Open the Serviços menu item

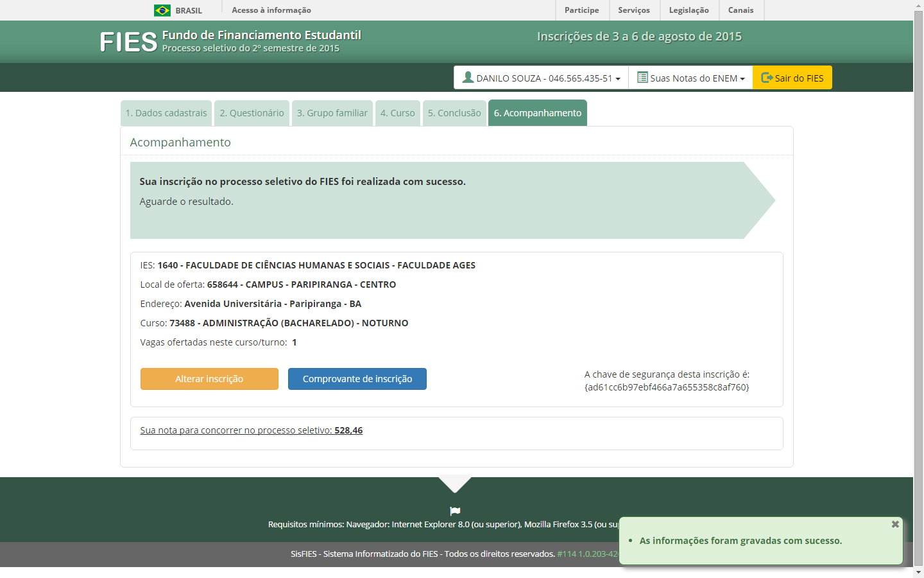click(634, 10)
